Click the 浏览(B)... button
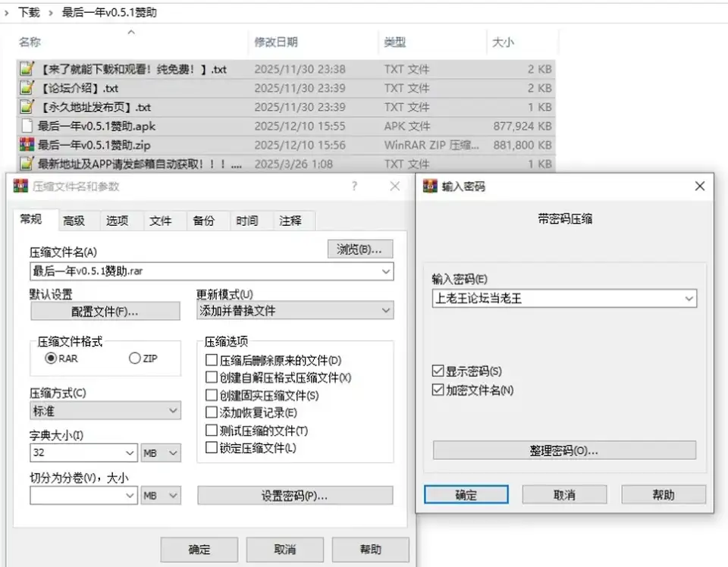The width and height of the screenshot is (728, 567). (359, 249)
